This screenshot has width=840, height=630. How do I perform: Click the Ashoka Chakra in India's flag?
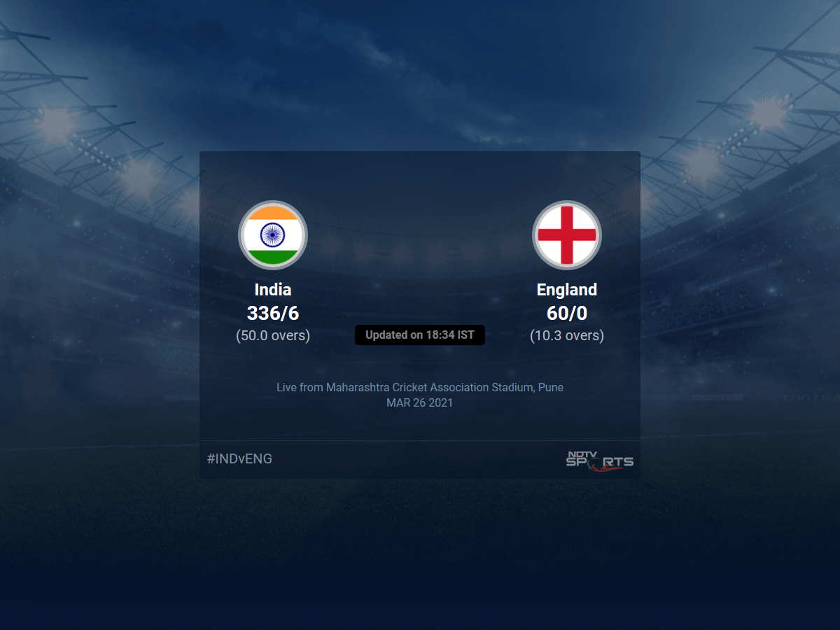(x=273, y=235)
